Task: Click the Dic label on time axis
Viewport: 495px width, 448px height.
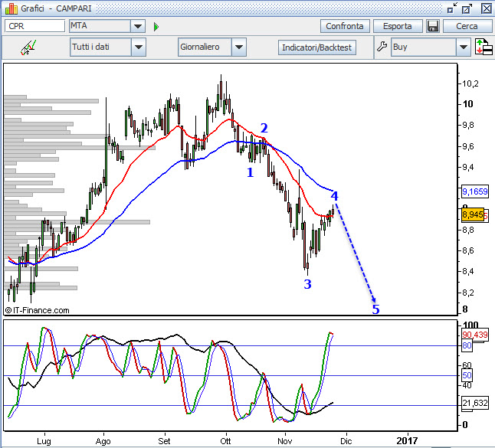Action: coord(346,441)
